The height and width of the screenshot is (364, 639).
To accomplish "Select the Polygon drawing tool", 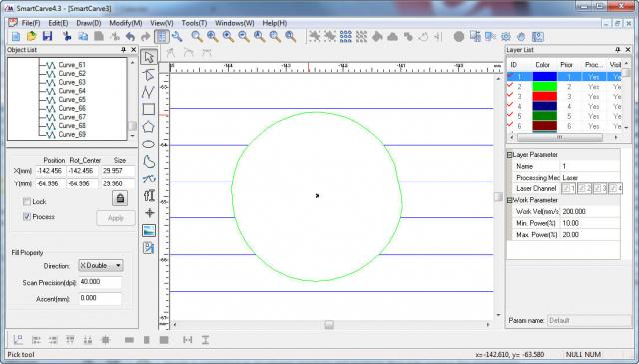I will click(x=149, y=127).
